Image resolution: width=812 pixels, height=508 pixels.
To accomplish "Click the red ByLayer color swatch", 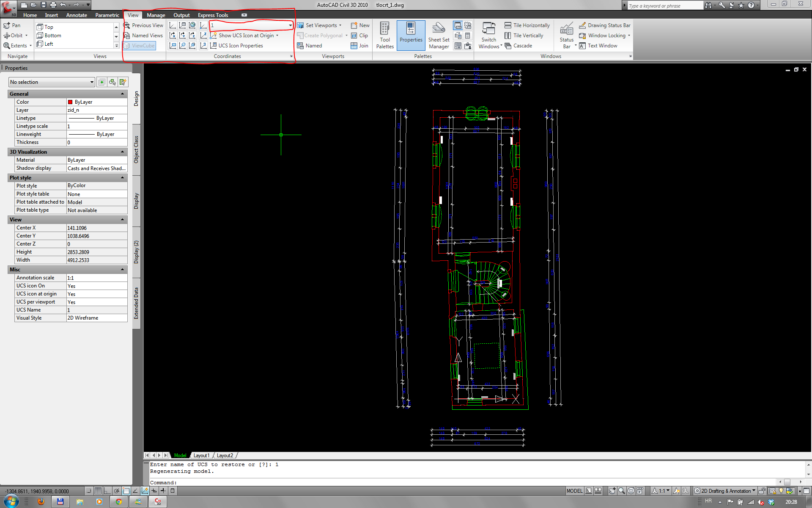I will 70,102.
